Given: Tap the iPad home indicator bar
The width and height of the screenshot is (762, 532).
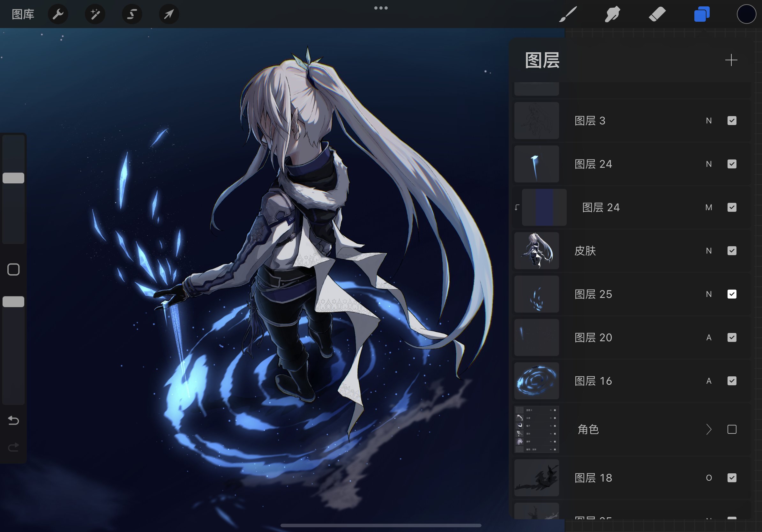Looking at the screenshot, I should click(381, 525).
